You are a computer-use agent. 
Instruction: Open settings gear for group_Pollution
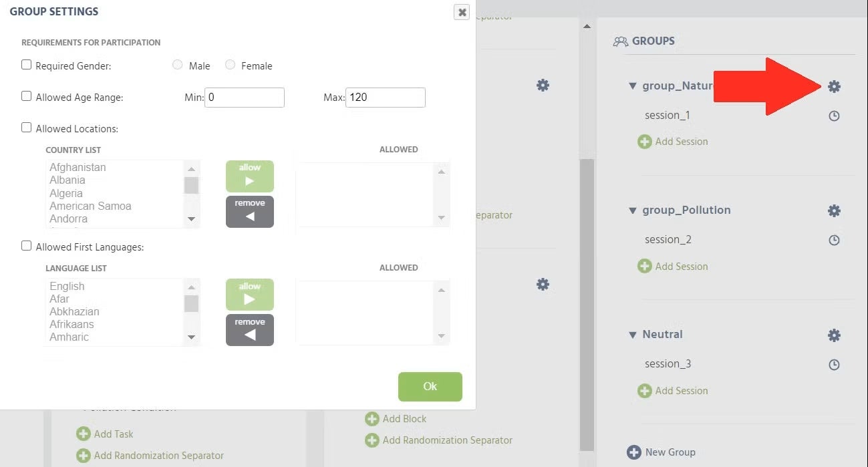click(x=834, y=210)
